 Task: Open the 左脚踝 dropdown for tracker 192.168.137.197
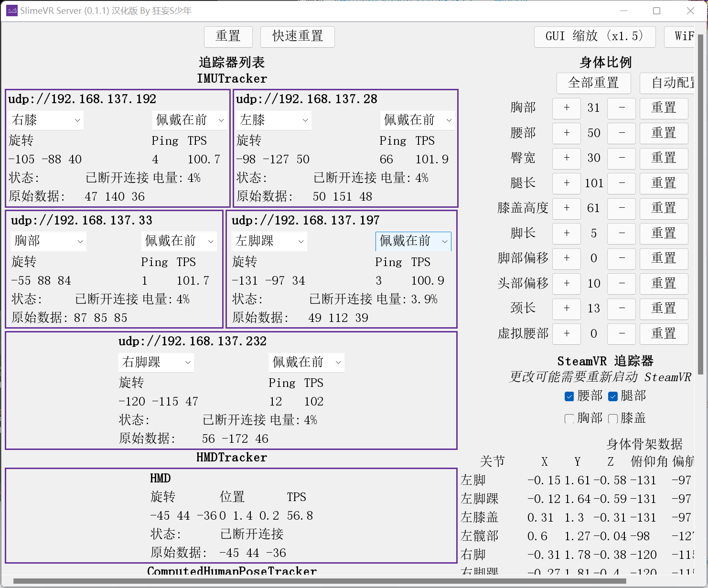click(270, 241)
